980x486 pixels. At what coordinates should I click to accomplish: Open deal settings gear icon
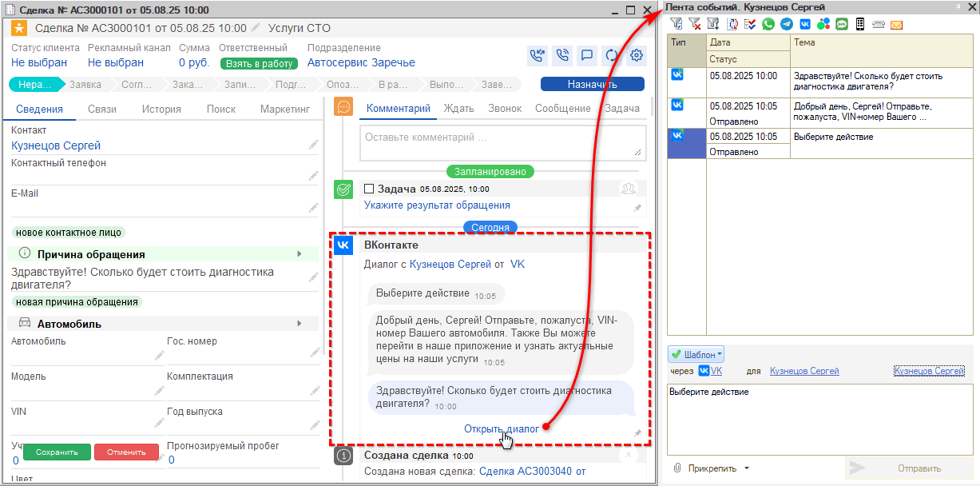pos(637,56)
